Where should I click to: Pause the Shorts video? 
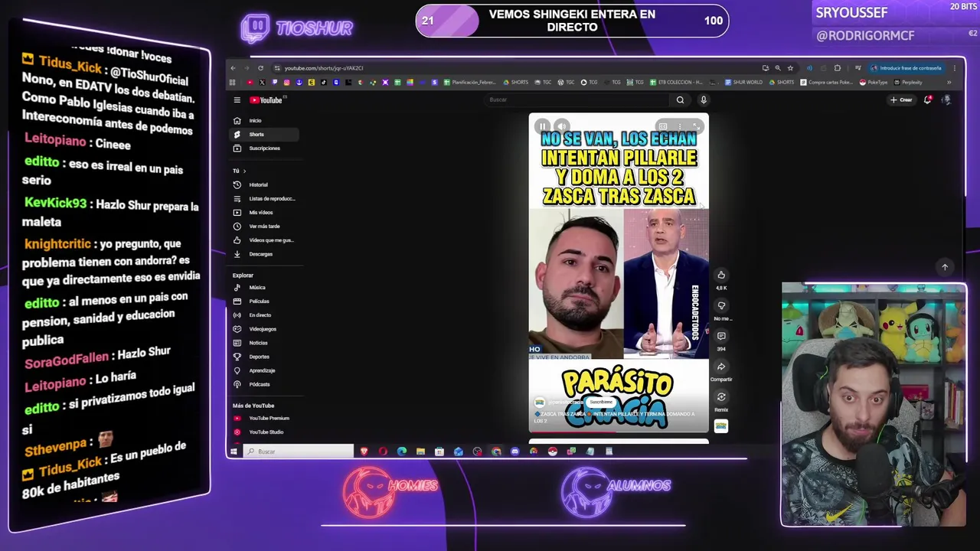pos(542,126)
